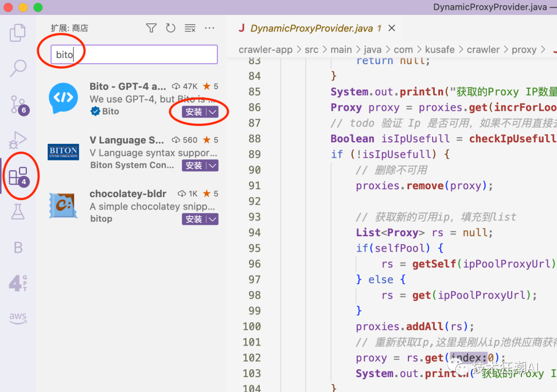Click the proxies.addAll(rs) code line
This screenshot has width=557, height=392.
point(415,326)
